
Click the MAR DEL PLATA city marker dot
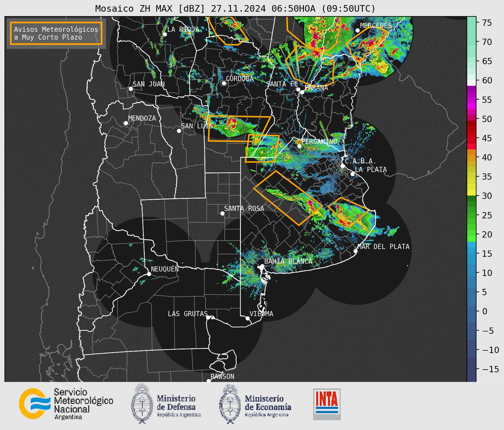pyautogui.click(x=356, y=251)
